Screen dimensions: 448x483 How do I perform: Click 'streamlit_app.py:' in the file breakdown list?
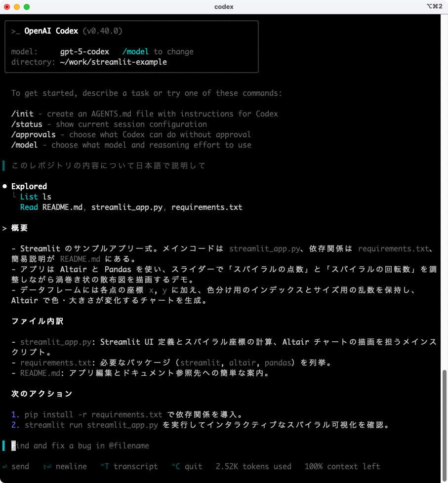(x=58, y=342)
